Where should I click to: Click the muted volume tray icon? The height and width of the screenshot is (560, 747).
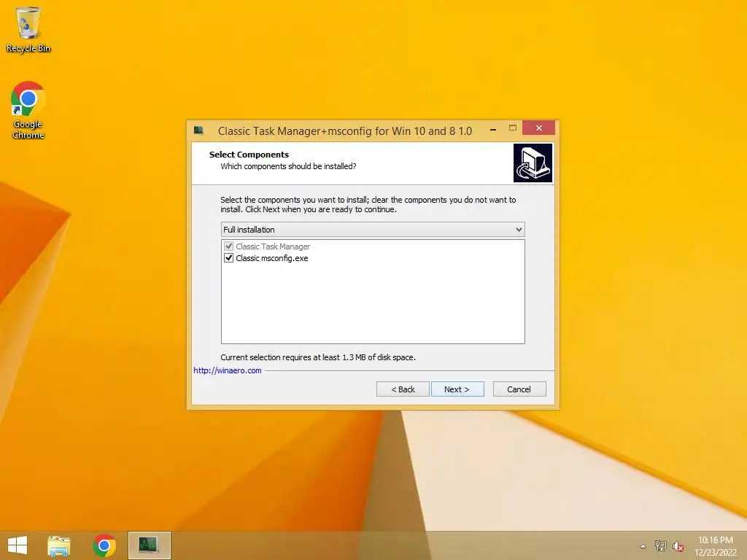678,546
